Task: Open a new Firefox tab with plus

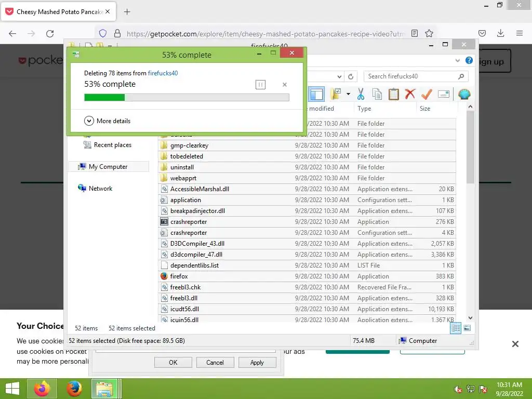Action: pyautogui.click(x=127, y=12)
